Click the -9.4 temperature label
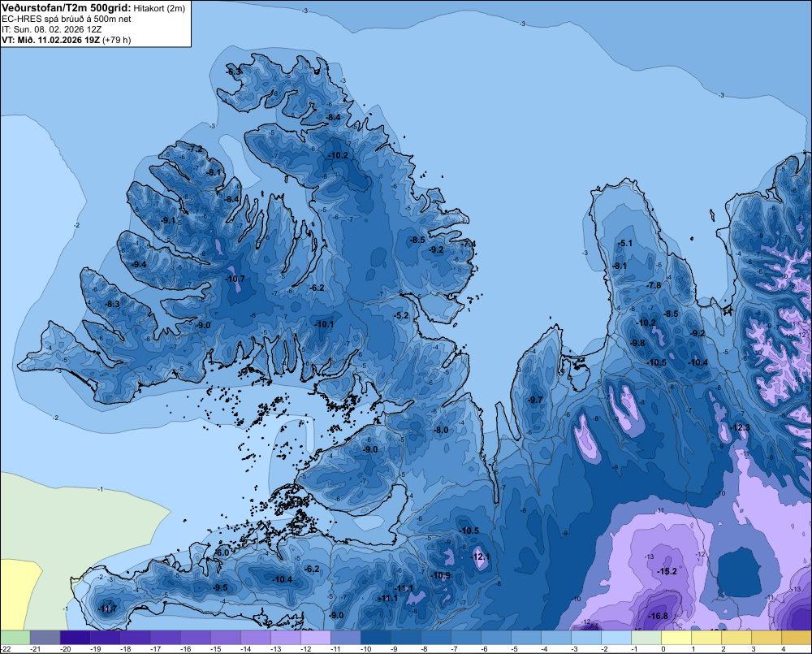This screenshot has width=812, height=654. 140,264
